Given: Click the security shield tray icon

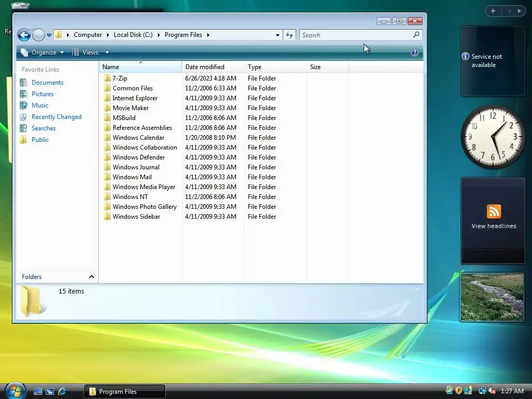Looking at the screenshot, I should coord(458,391).
